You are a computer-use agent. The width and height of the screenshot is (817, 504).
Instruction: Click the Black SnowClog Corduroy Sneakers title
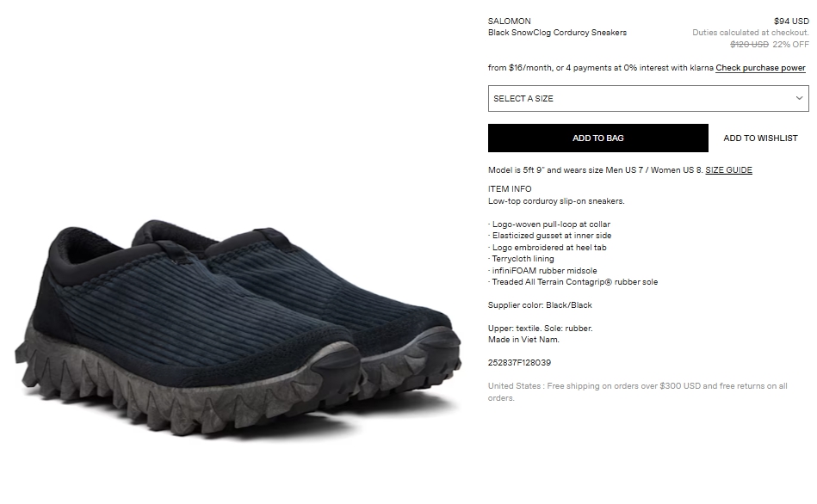tap(557, 33)
